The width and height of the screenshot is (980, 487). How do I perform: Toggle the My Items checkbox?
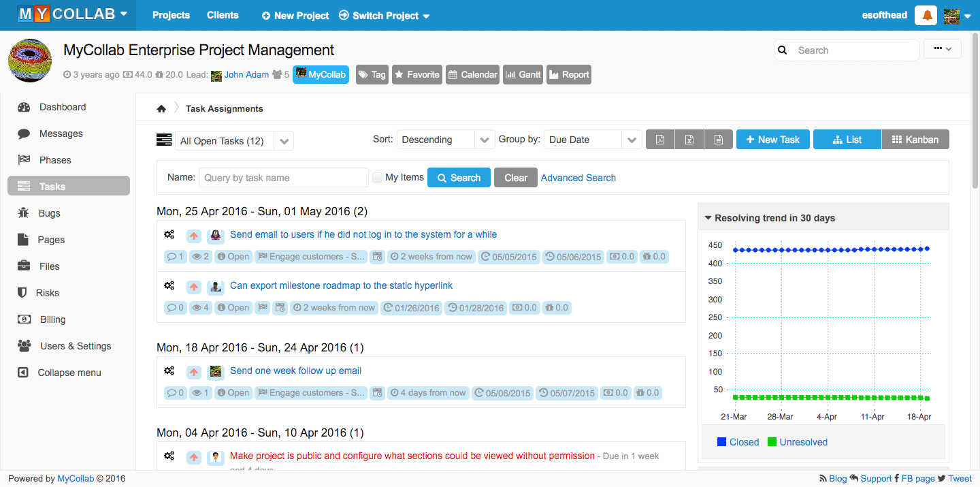coord(377,178)
